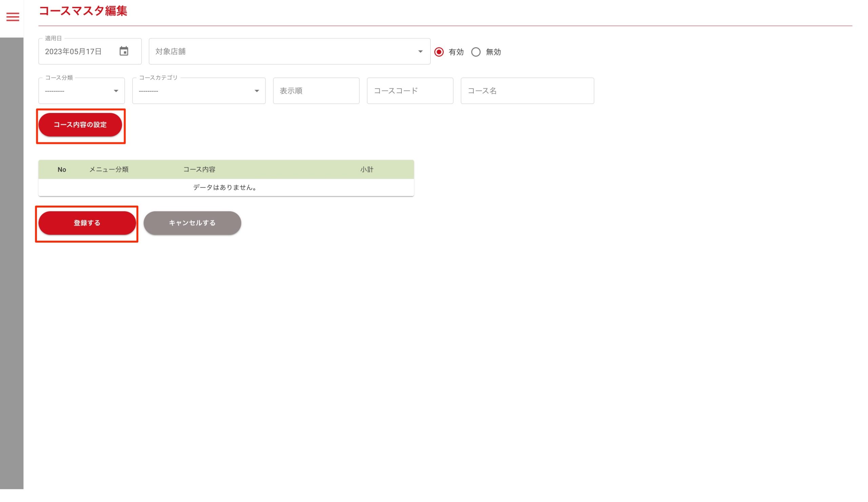Open the hamburger navigation menu
This screenshot has width=868, height=502.
tap(13, 17)
